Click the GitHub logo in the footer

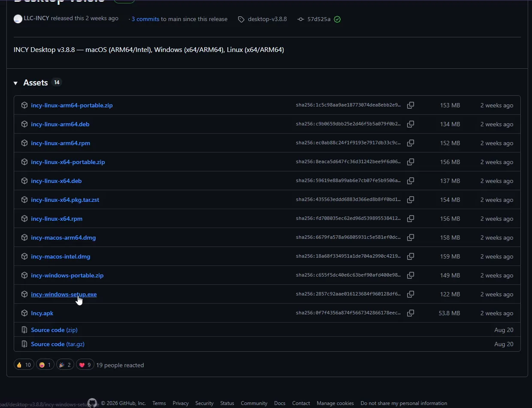(x=92, y=403)
